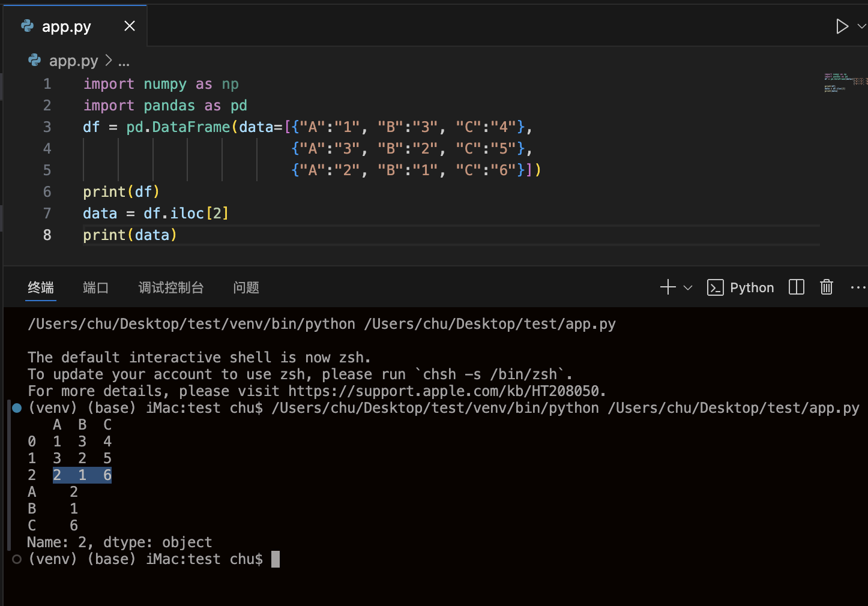Expand the breadcrumb ellipsis symbol list
This screenshot has height=606, width=868.
coord(124,61)
